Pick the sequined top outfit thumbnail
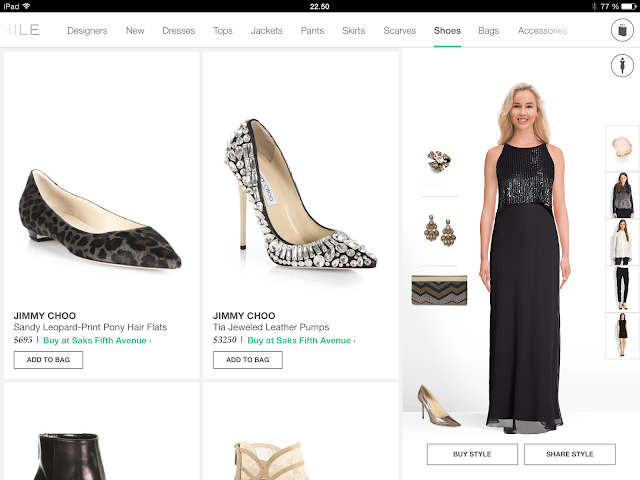 coord(622,195)
